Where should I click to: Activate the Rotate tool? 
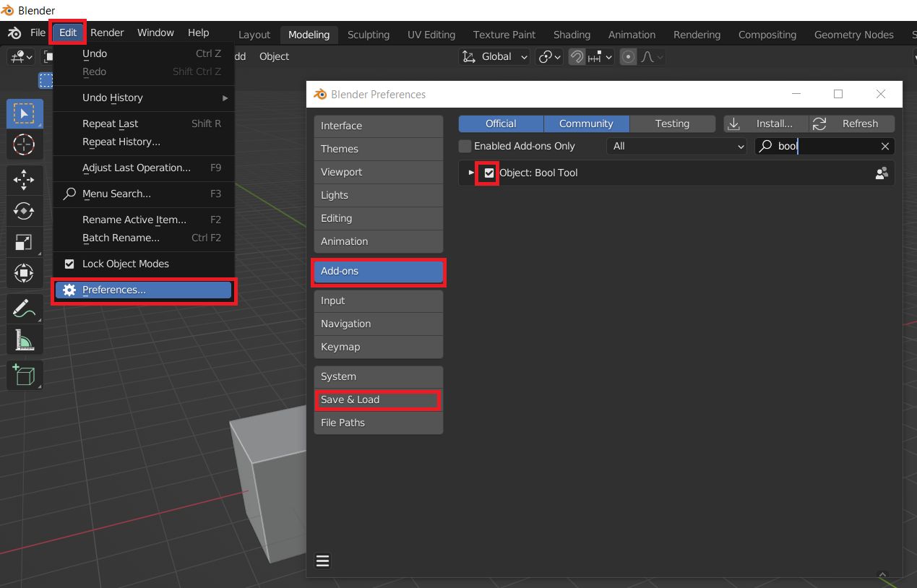pyautogui.click(x=25, y=211)
